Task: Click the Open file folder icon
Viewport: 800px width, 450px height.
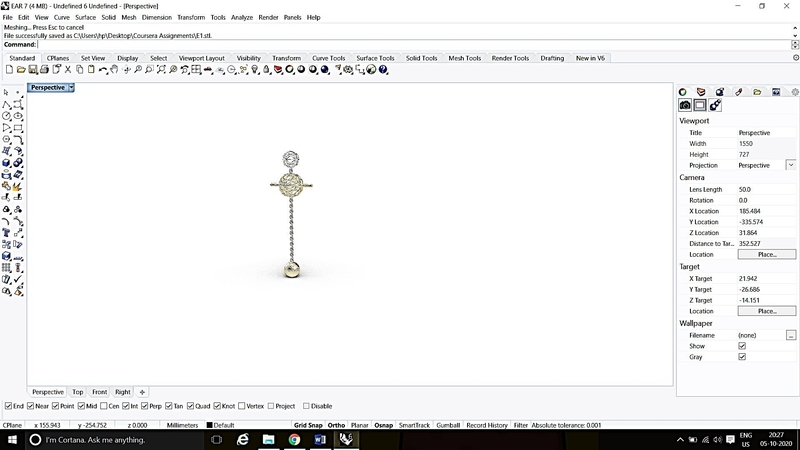Action: pos(21,69)
